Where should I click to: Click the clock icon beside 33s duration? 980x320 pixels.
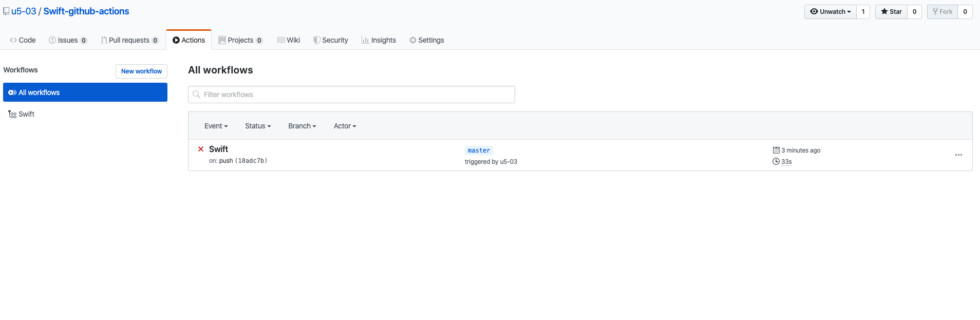pyautogui.click(x=776, y=161)
